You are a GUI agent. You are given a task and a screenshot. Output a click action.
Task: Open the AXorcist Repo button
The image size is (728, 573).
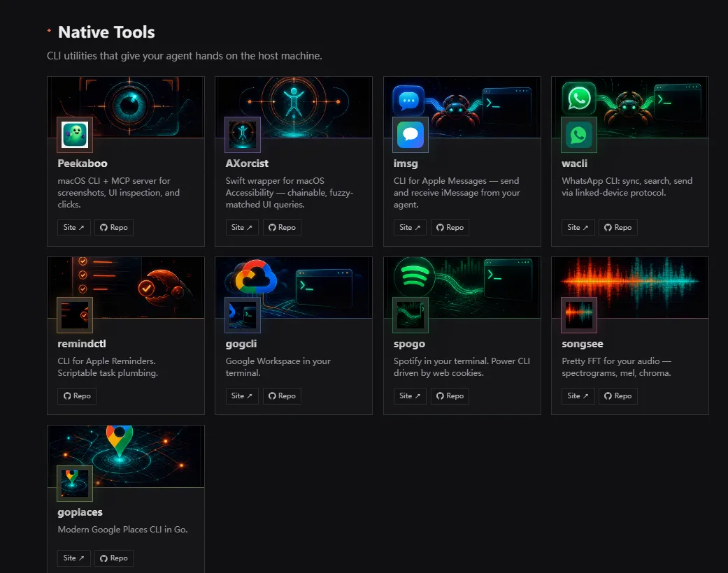pos(282,227)
